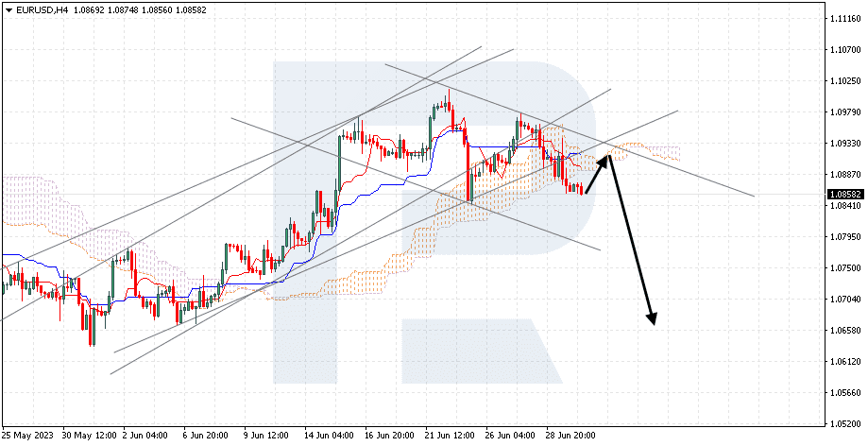This screenshot has width=868, height=446.
Task: Select the 1.06580 price axis label
Action: pyautogui.click(x=845, y=331)
